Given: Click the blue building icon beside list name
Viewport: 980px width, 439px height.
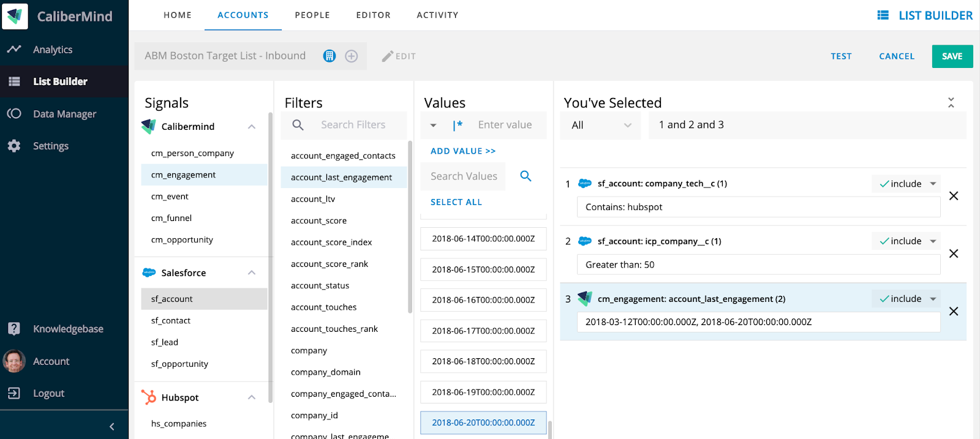Looking at the screenshot, I should coord(330,56).
